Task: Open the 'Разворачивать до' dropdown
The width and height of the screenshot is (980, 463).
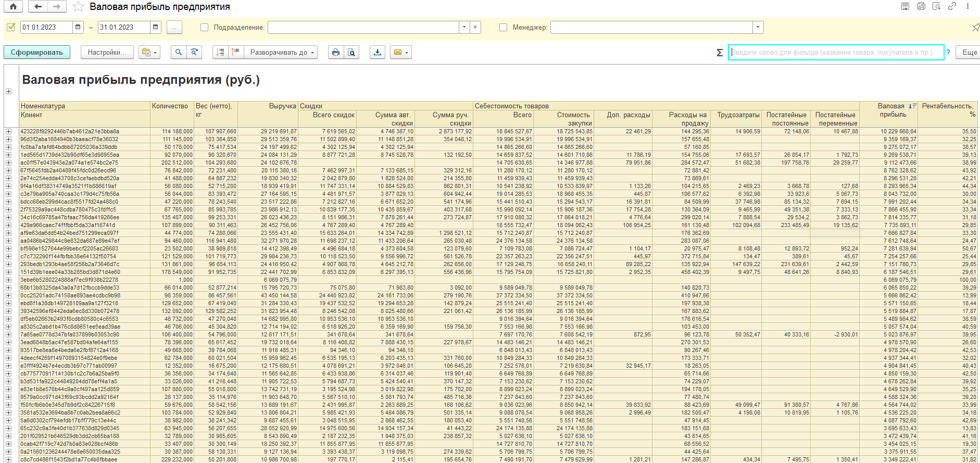Action: pos(281,52)
